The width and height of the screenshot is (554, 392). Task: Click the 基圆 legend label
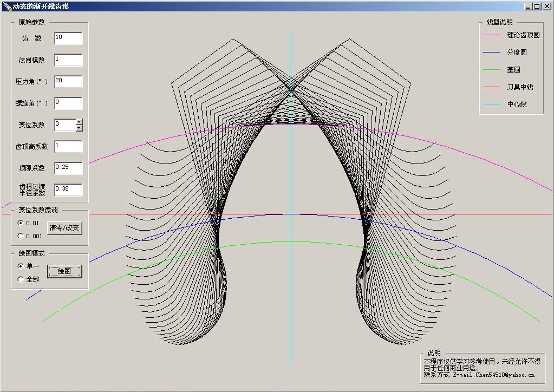pyautogui.click(x=514, y=69)
